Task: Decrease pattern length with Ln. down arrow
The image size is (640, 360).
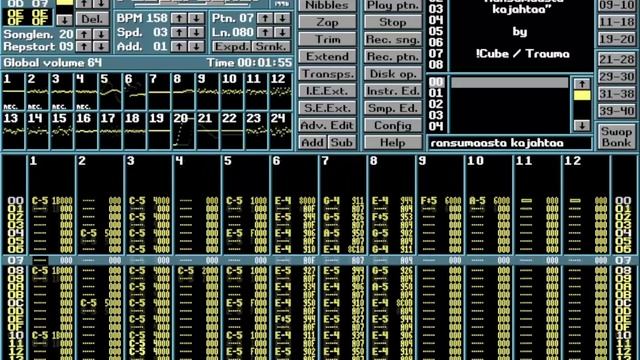Action: tap(282, 32)
